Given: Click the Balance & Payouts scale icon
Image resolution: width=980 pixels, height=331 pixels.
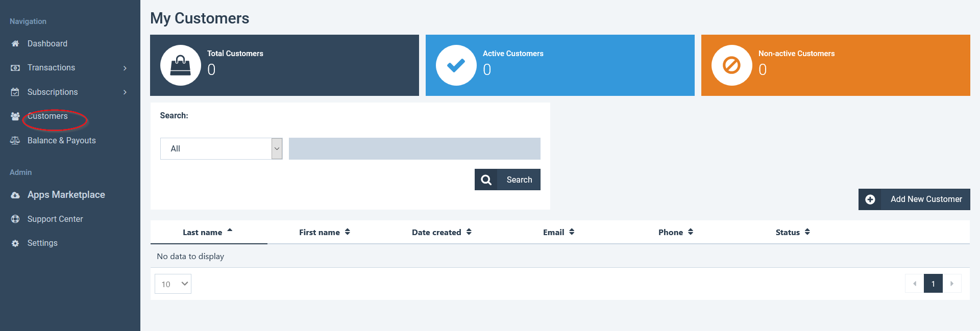Looking at the screenshot, I should tap(15, 141).
